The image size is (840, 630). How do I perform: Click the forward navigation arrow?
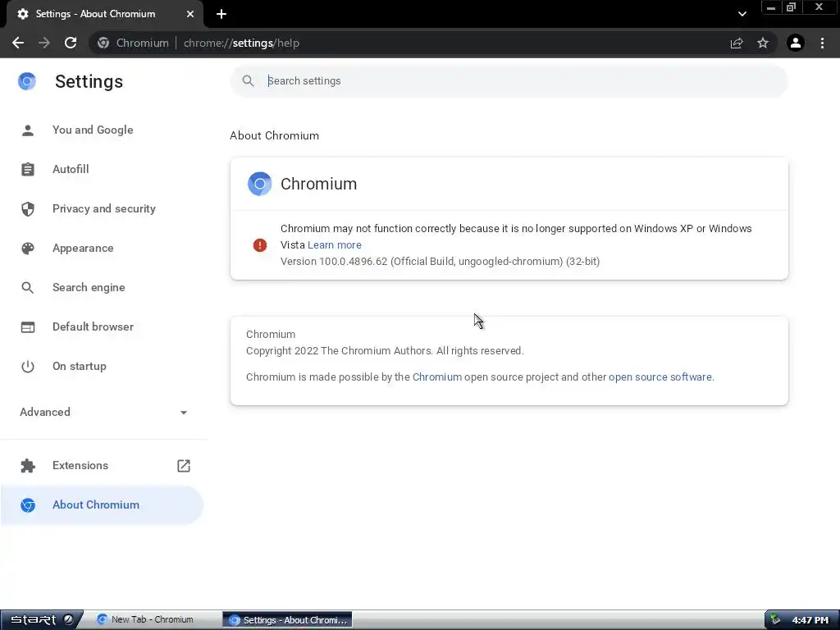[44, 43]
